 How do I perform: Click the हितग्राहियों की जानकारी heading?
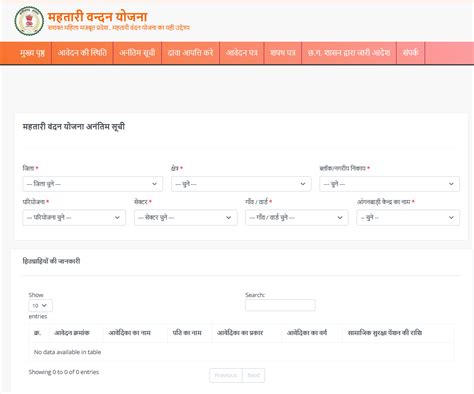51,261
